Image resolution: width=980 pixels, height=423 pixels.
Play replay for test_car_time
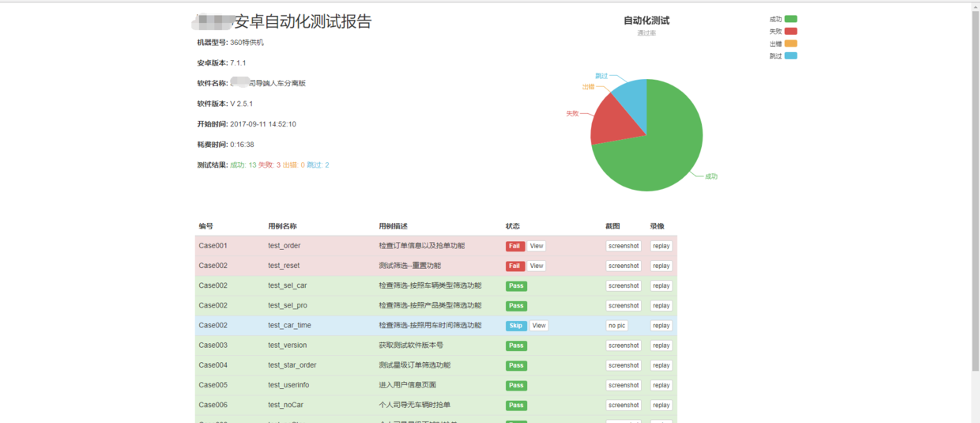(661, 326)
